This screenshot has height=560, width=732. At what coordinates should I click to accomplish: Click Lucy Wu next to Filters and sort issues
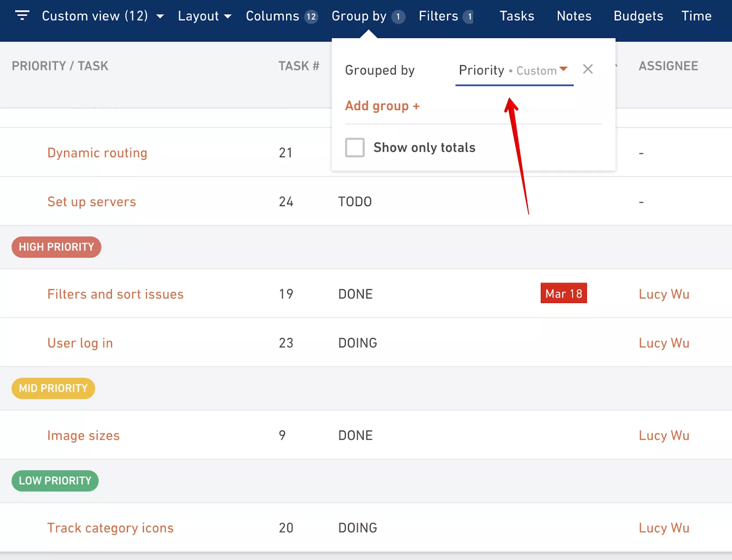click(663, 294)
